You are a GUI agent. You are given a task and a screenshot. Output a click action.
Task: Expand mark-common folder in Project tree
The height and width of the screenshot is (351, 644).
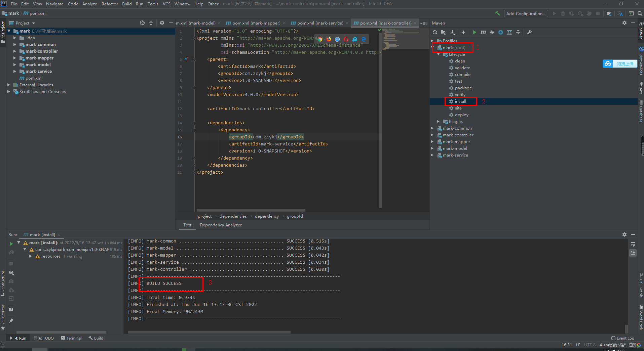(15, 45)
